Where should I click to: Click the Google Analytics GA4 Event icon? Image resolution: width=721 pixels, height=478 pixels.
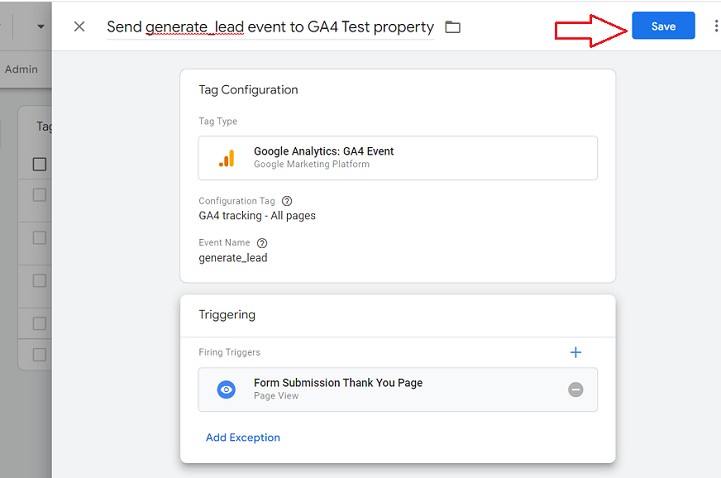[227, 158]
